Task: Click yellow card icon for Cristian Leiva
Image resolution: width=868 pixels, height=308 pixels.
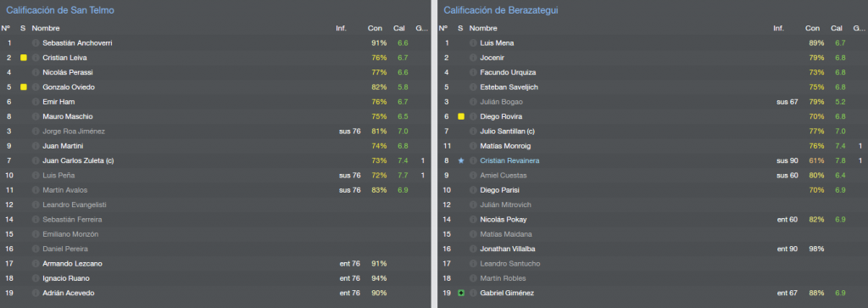Action: [23, 58]
